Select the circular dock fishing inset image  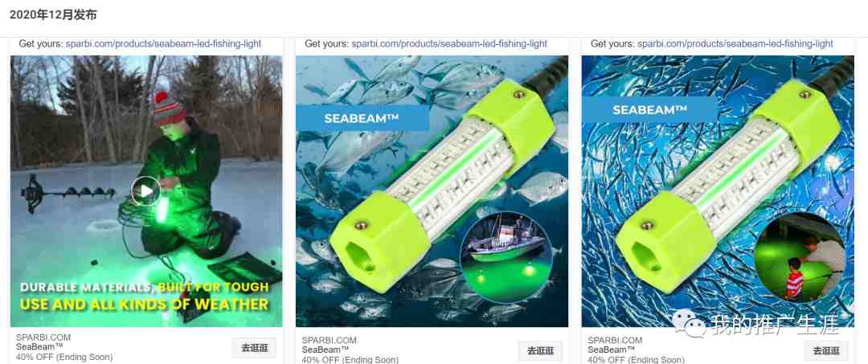tap(800, 259)
